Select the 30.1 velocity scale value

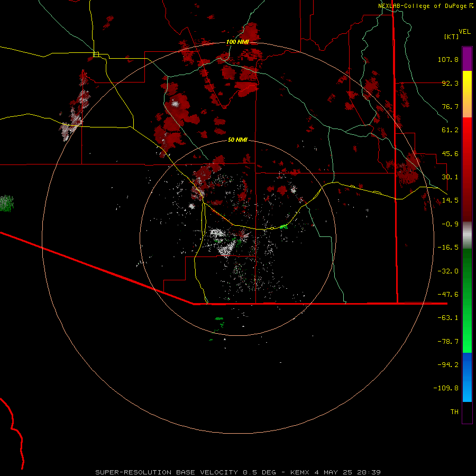pyautogui.click(x=450, y=177)
